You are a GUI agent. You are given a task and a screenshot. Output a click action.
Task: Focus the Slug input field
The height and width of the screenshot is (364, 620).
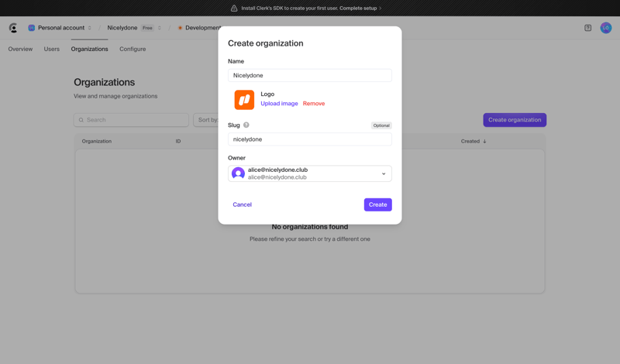[309, 139]
